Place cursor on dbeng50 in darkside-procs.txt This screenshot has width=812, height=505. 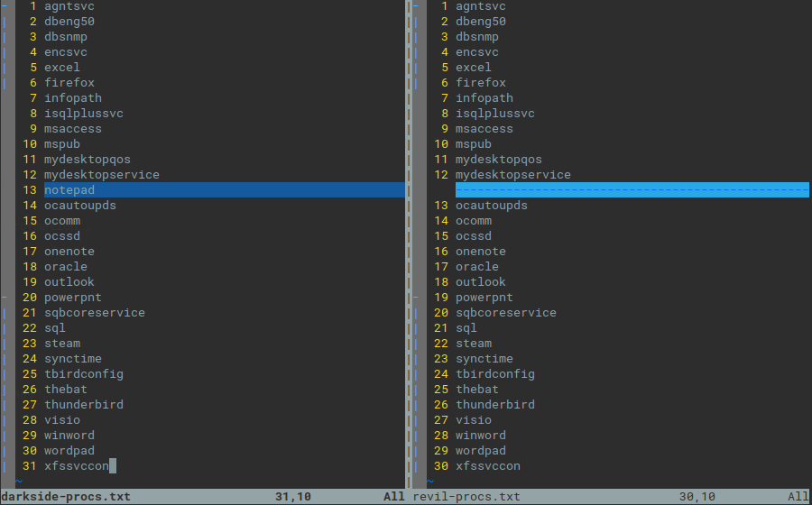pos(69,22)
